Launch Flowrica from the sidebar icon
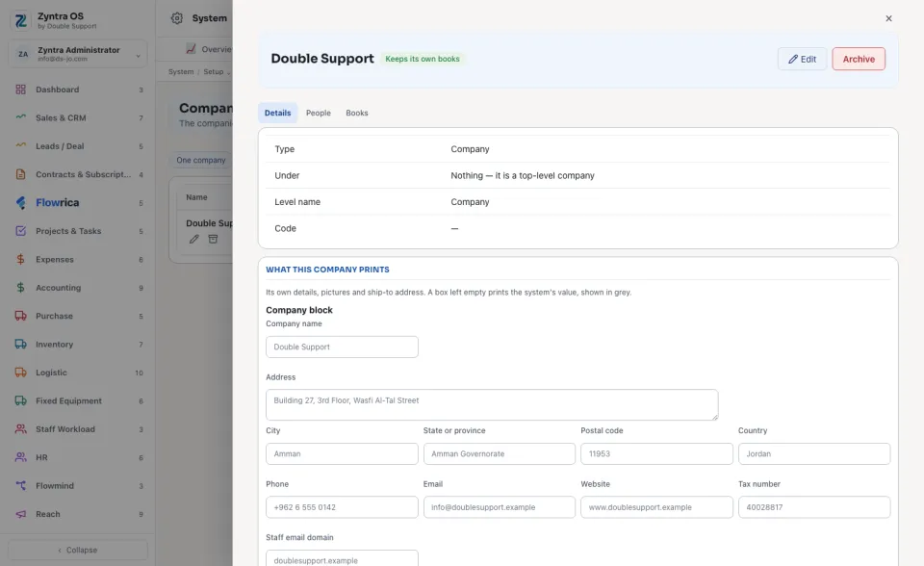This screenshot has width=924, height=566. 20,202
